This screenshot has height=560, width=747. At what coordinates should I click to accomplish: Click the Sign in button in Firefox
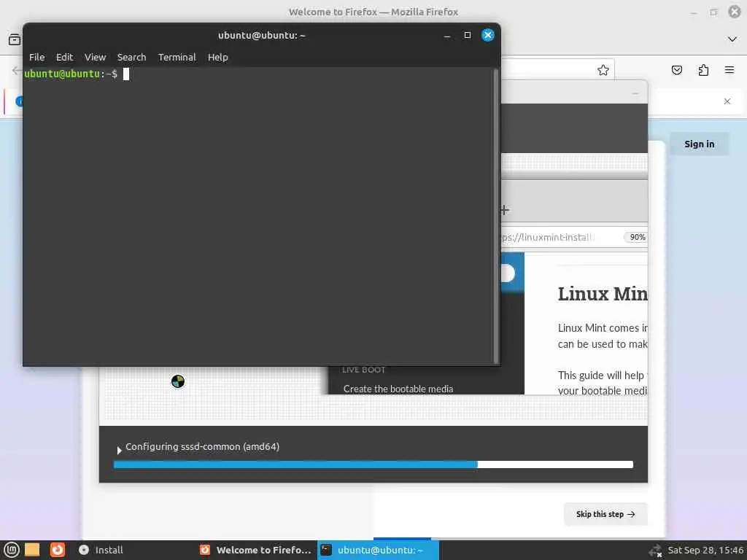click(x=700, y=144)
